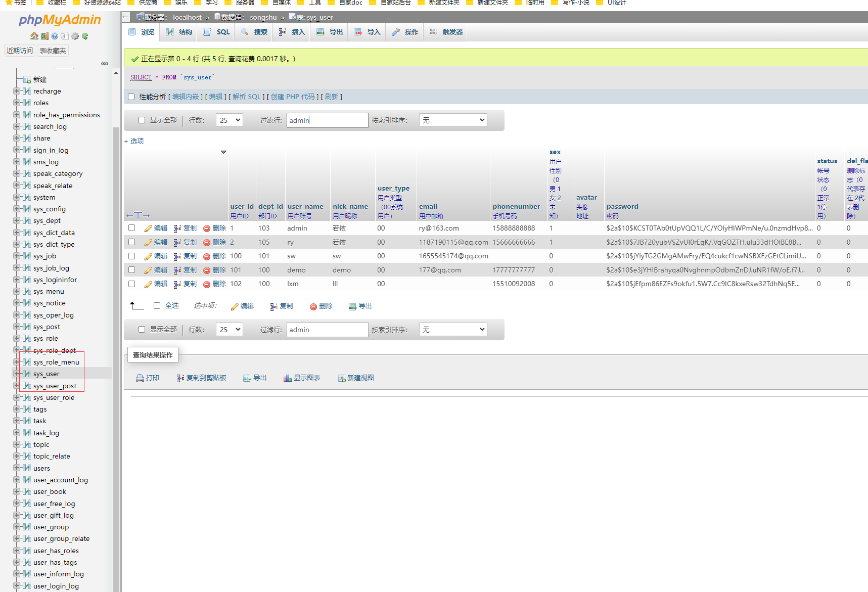Switch to the Import tab

pyautogui.click(x=367, y=32)
